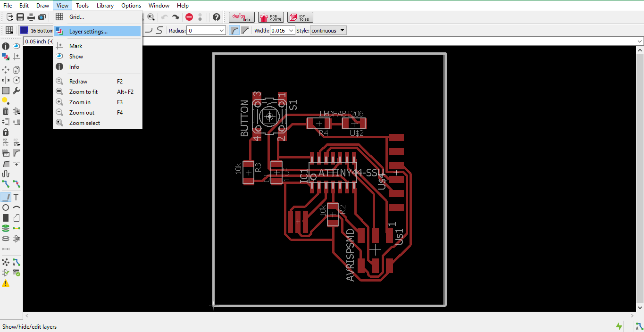Image resolution: width=644 pixels, height=332 pixels.
Task: Select the Change wrench tool
Action: [17, 91]
